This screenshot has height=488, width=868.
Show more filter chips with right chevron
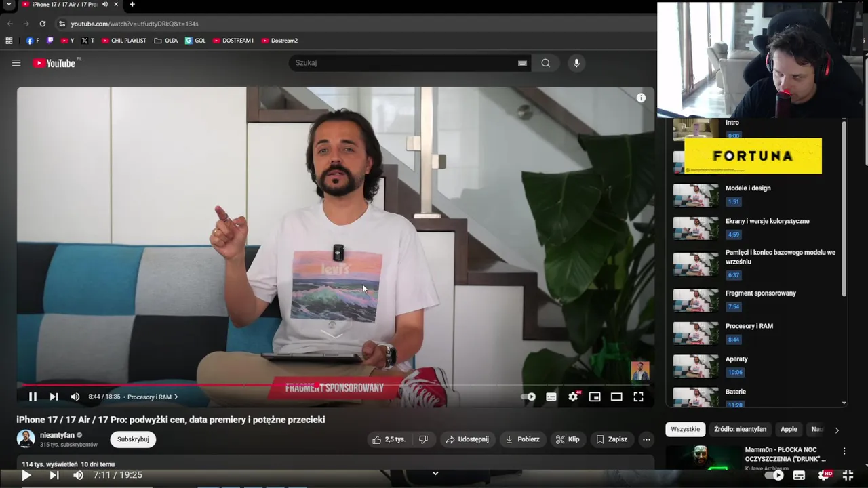[837, 430]
